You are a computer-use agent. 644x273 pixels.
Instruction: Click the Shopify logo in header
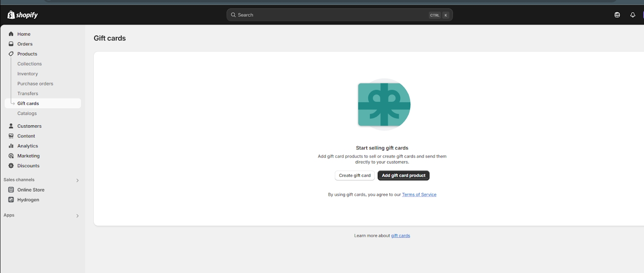click(22, 15)
